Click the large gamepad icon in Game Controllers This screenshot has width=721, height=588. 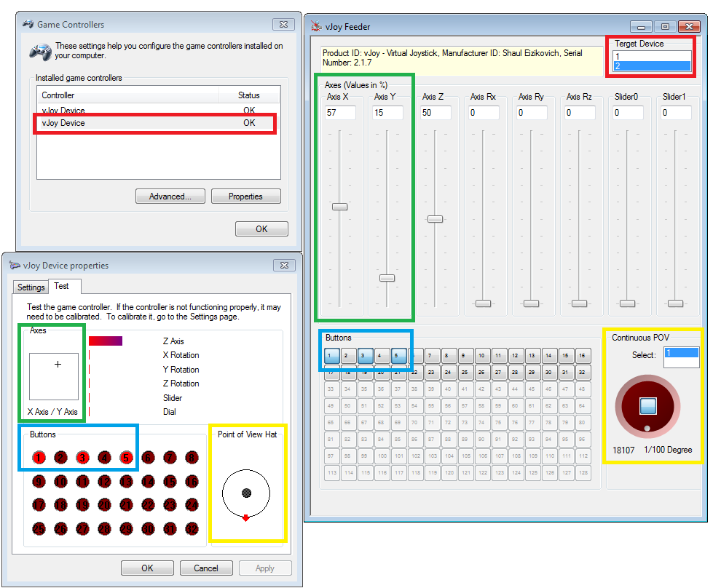(x=41, y=52)
